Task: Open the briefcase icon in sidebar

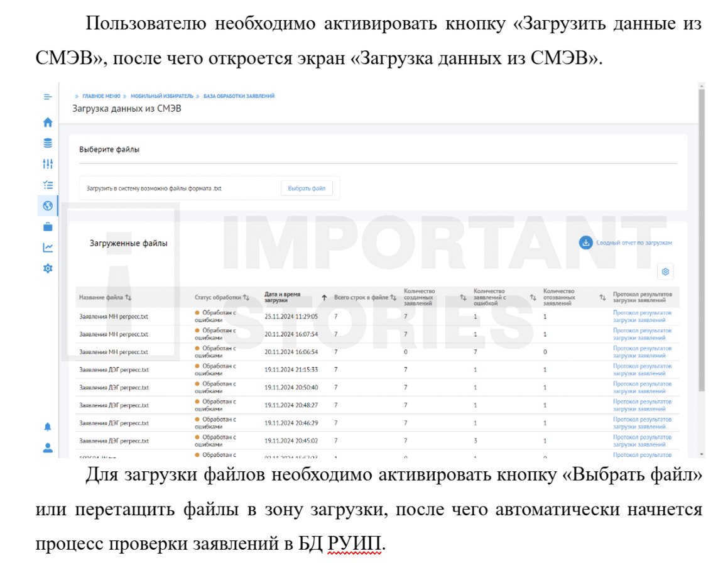Action: pos(47,227)
